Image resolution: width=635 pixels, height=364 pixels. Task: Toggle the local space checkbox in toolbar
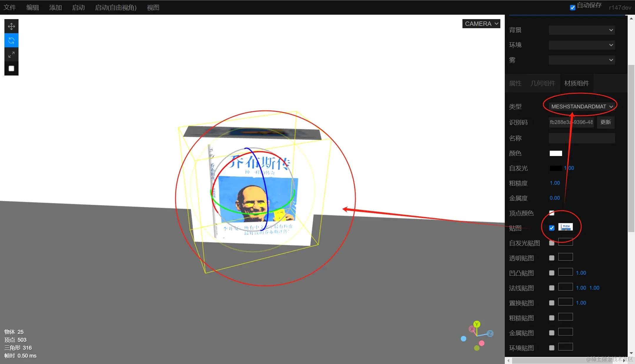pos(11,68)
